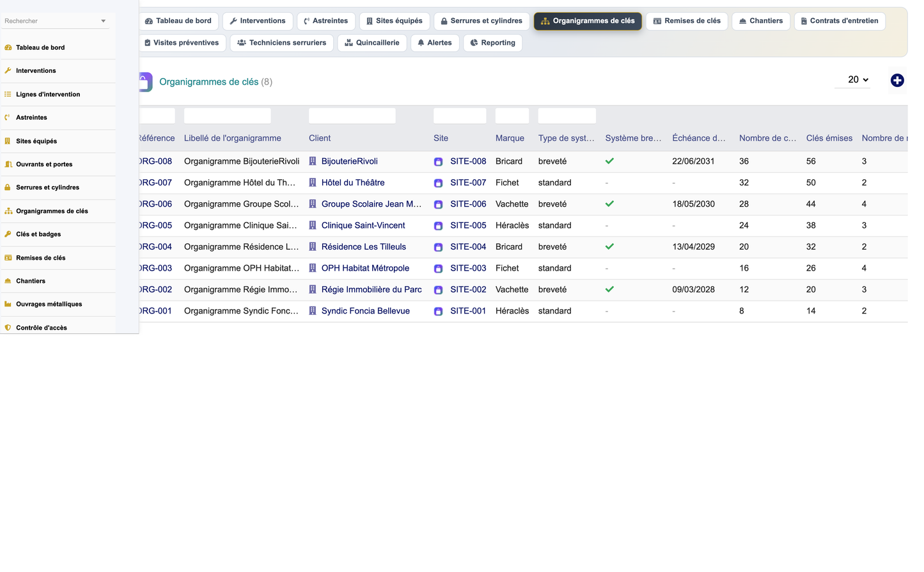Image resolution: width=924 pixels, height=572 pixels.
Task: Click the Ouvrants et portes sidebar door icon
Action: coord(8,164)
